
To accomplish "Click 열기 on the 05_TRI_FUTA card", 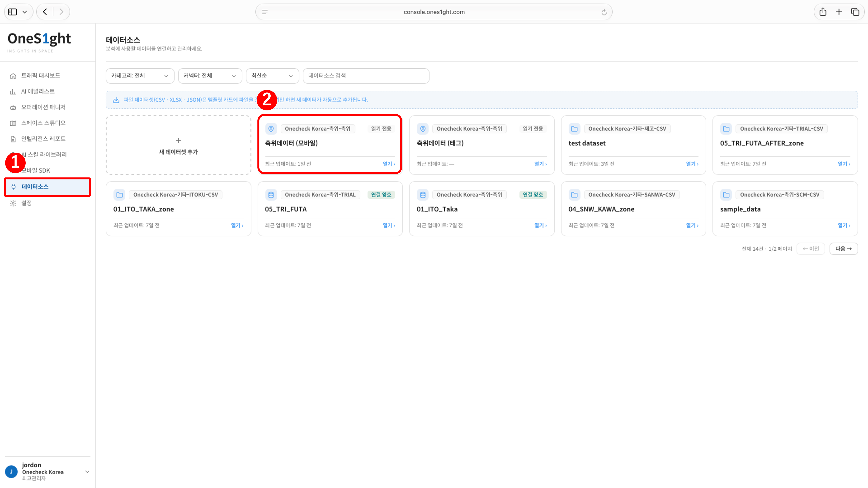I will [388, 225].
